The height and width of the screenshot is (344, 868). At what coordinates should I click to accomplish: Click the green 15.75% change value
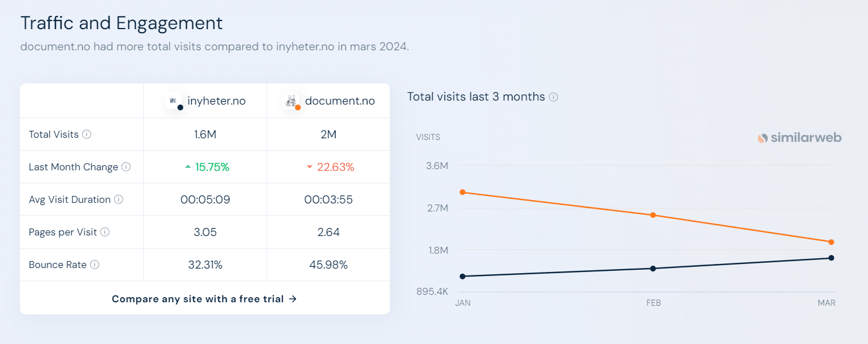pyautogui.click(x=212, y=167)
